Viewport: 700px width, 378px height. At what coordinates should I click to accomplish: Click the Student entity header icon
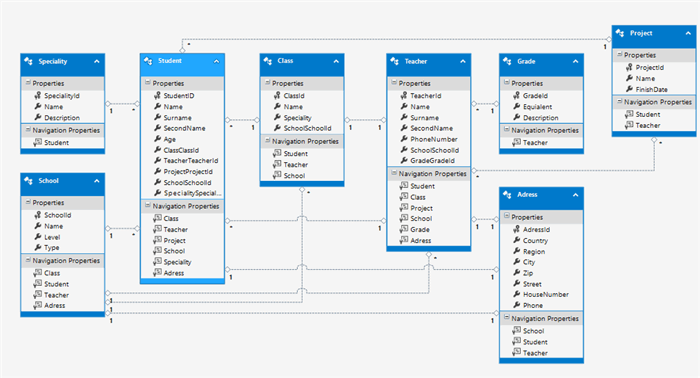pyautogui.click(x=149, y=61)
